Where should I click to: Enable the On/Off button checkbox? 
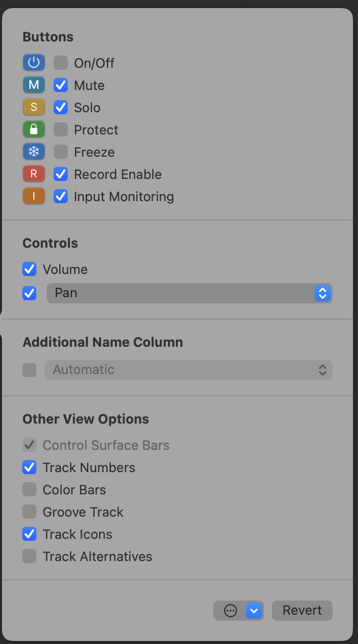click(x=61, y=63)
